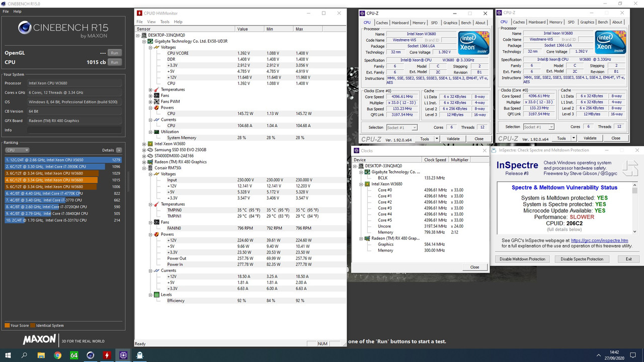Click Validate in the left CPU-Z window
This screenshot has height=362, width=644.
pyautogui.click(x=453, y=139)
